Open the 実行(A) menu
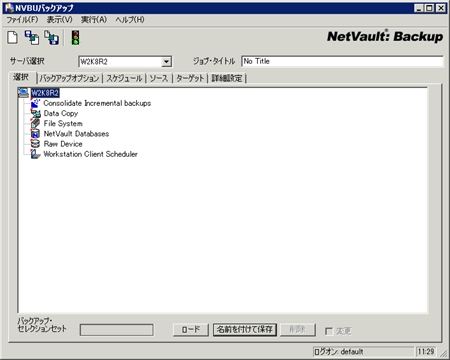Screen dimensions: 450x360 click(x=94, y=20)
